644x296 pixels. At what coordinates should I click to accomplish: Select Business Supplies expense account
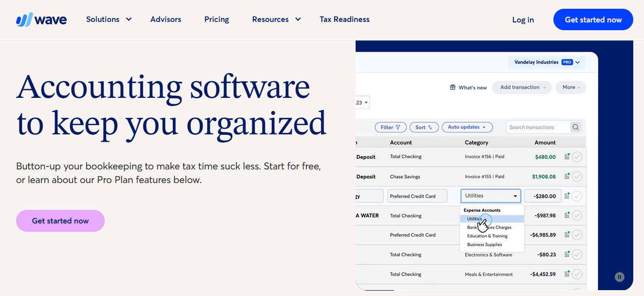tap(484, 245)
